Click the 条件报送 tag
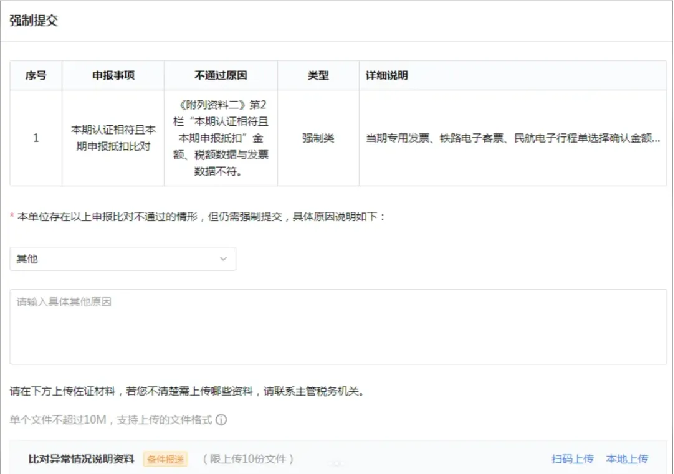 [165, 459]
